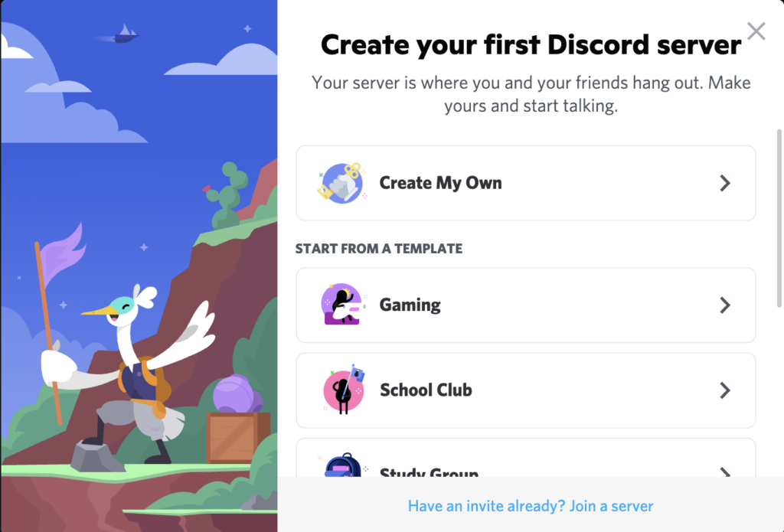Click the Start From a Template heading
This screenshot has height=532, width=784.
coord(378,249)
